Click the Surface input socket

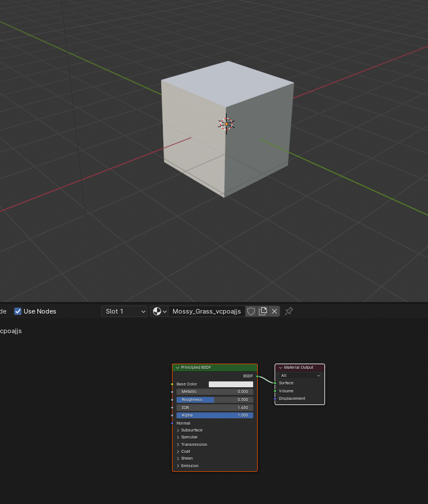(275, 383)
